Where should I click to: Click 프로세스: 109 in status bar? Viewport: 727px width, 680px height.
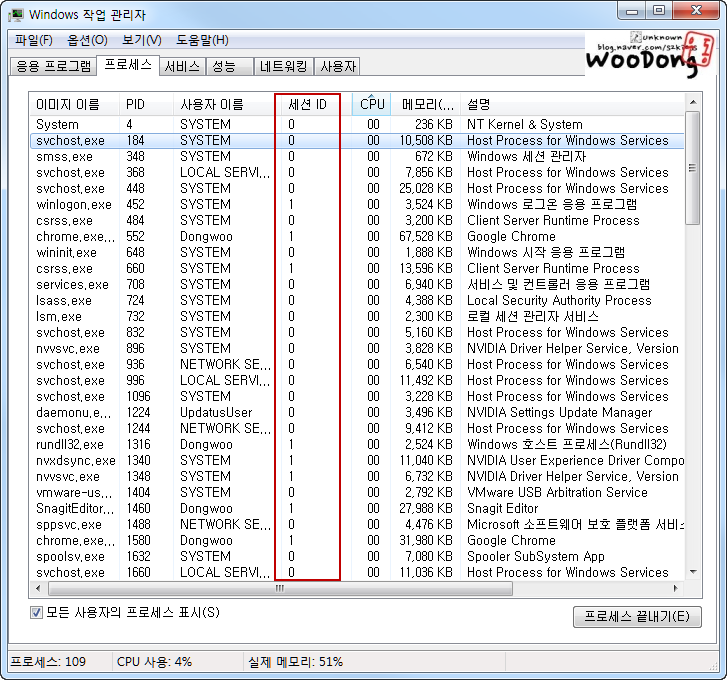tap(48, 661)
